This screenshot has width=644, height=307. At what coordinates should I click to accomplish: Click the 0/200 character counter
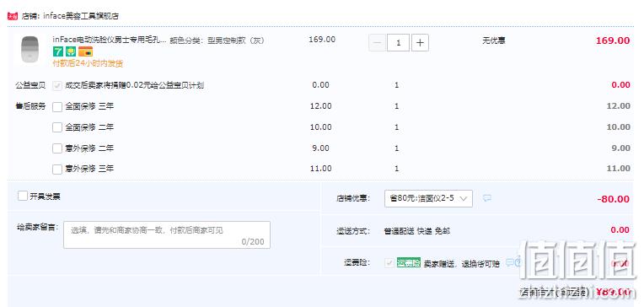(x=253, y=242)
